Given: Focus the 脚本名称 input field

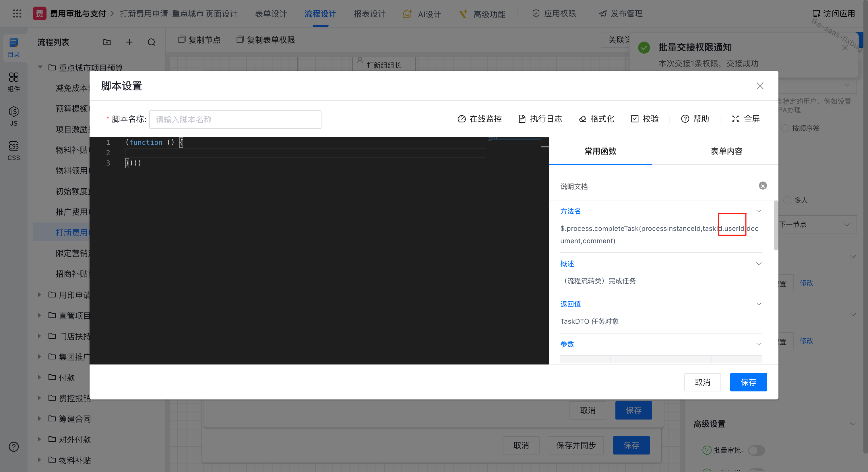Looking at the screenshot, I should click(x=235, y=120).
